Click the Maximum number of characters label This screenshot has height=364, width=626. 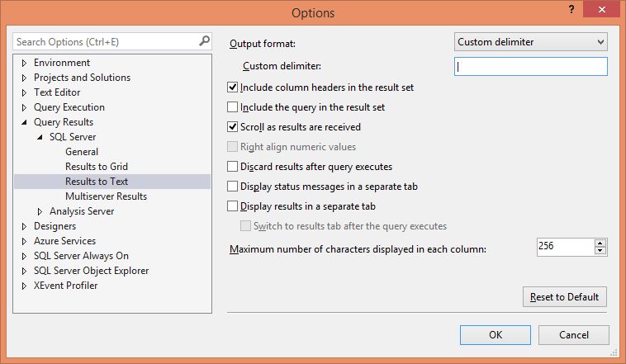pyautogui.click(x=358, y=249)
